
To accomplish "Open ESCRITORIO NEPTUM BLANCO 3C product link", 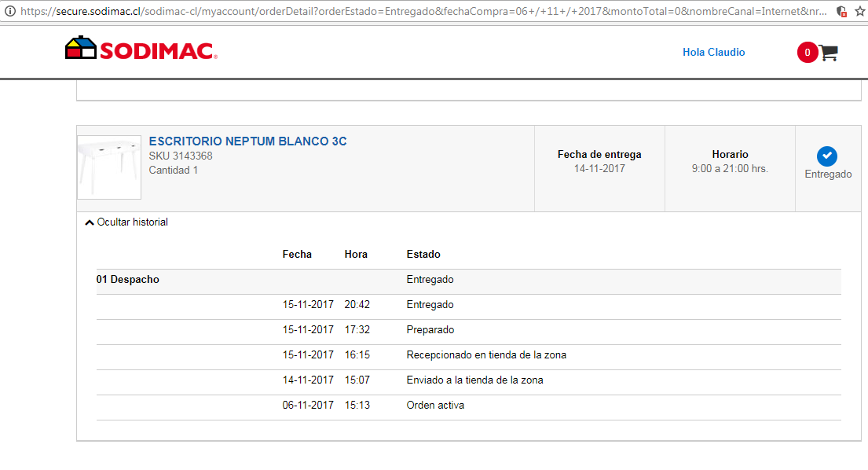I will click(x=247, y=141).
